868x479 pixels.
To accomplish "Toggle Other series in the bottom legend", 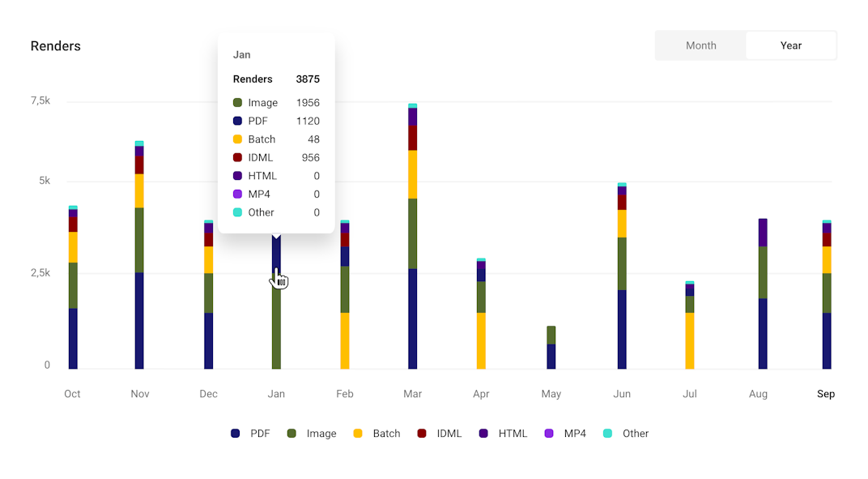I will coord(626,434).
